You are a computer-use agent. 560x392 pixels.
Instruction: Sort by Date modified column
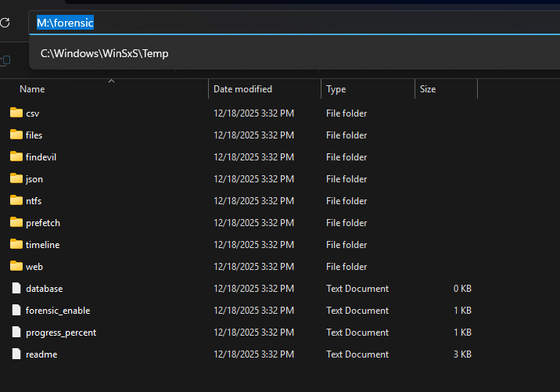242,89
